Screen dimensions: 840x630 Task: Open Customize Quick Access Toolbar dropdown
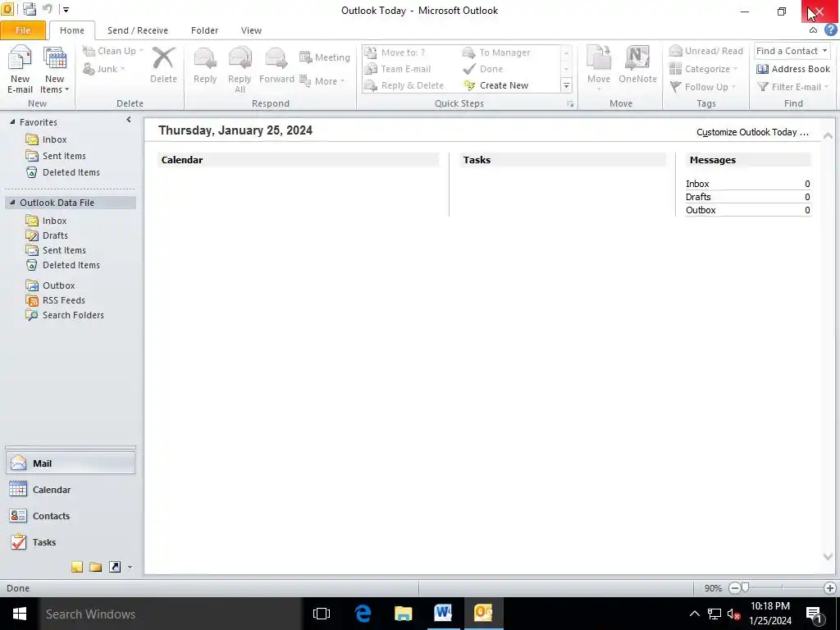click(66, 10)
